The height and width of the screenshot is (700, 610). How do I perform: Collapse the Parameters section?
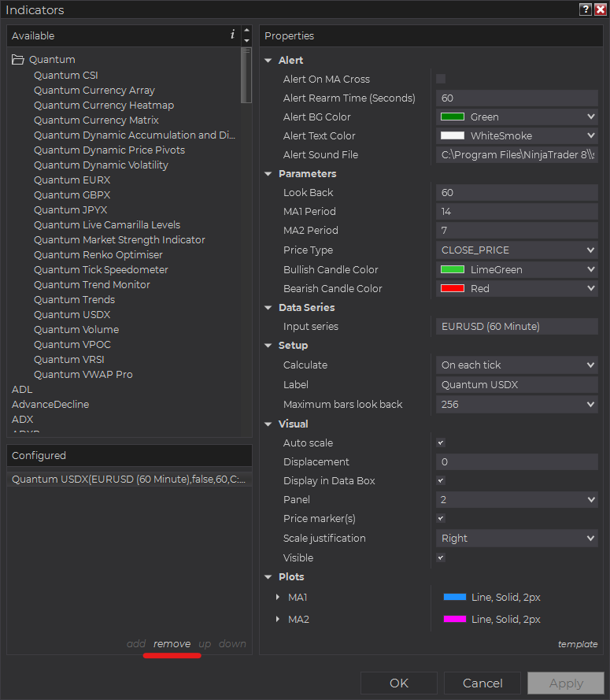point(268,174)
